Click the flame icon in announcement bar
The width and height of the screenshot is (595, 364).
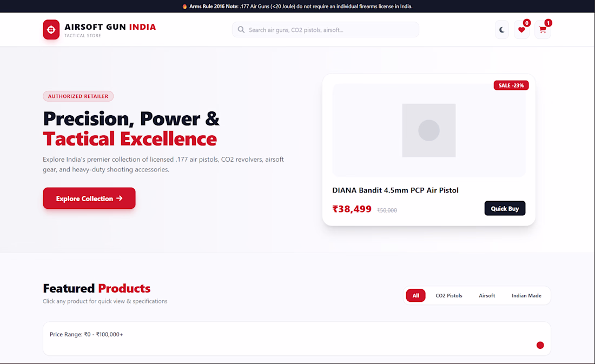pyautogui.click(x=184, y=6)
